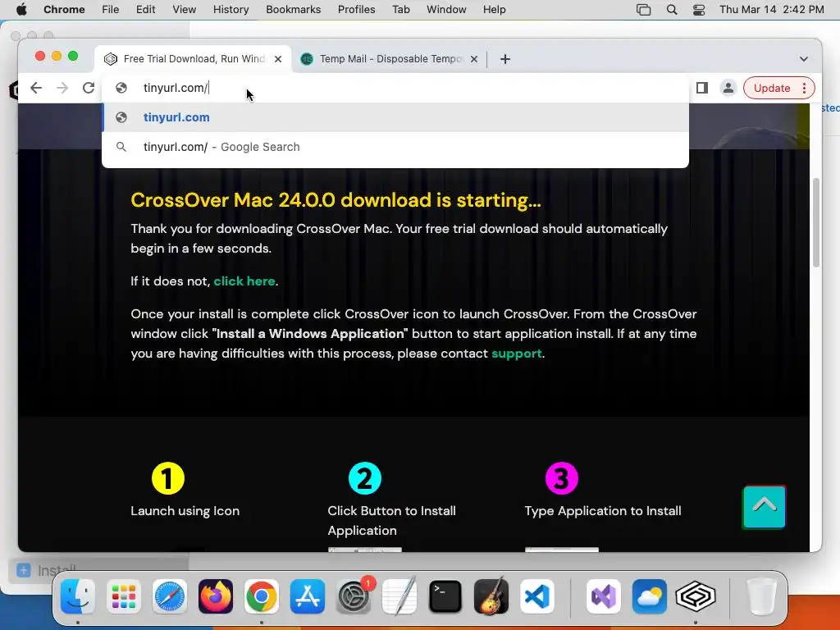The image size is (840, 630).
Task: Click the red Update button
Action: coord(771,88)
